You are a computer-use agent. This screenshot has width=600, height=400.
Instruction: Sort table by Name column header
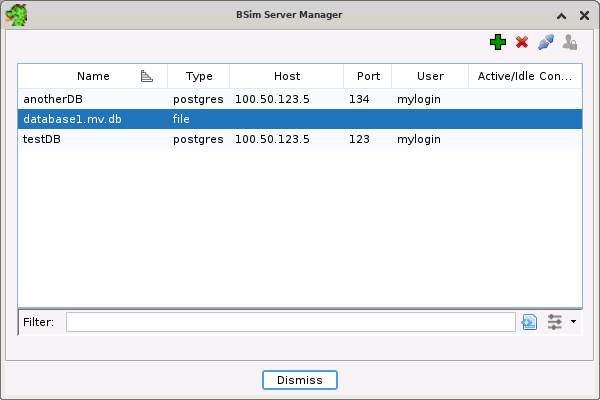click(x=93, y=76)
